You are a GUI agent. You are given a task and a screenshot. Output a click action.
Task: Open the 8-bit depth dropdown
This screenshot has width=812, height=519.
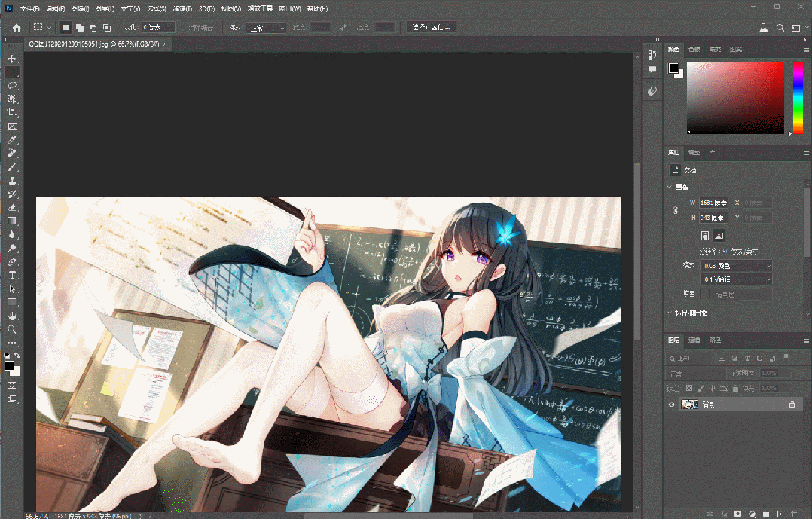736,279
